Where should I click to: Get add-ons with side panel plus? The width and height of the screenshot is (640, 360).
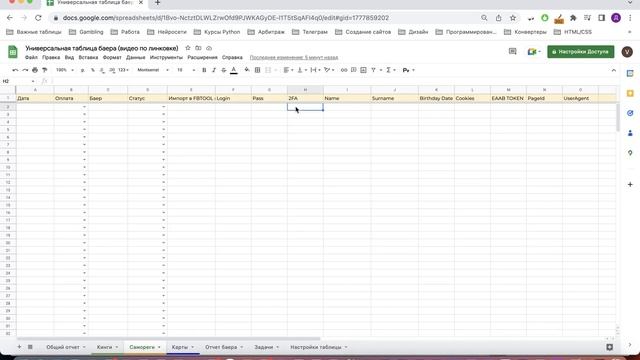click(630, 184)
